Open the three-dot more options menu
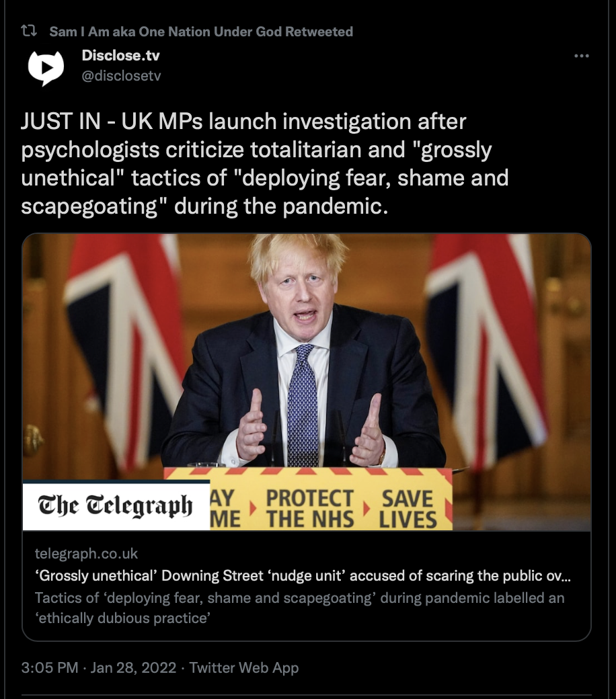The width and height of the screenshot is (616, 699). [582, 56]
